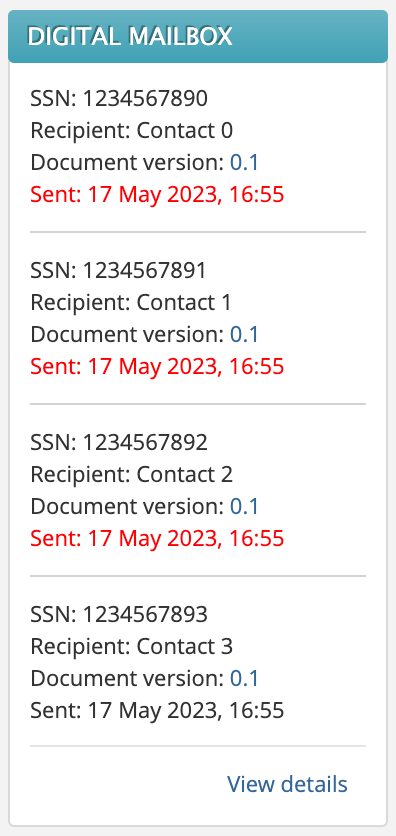Click Recipient: Contact 1 line
Image resolution: width=396 pixels, height=836 pixels.
(131, 303)
